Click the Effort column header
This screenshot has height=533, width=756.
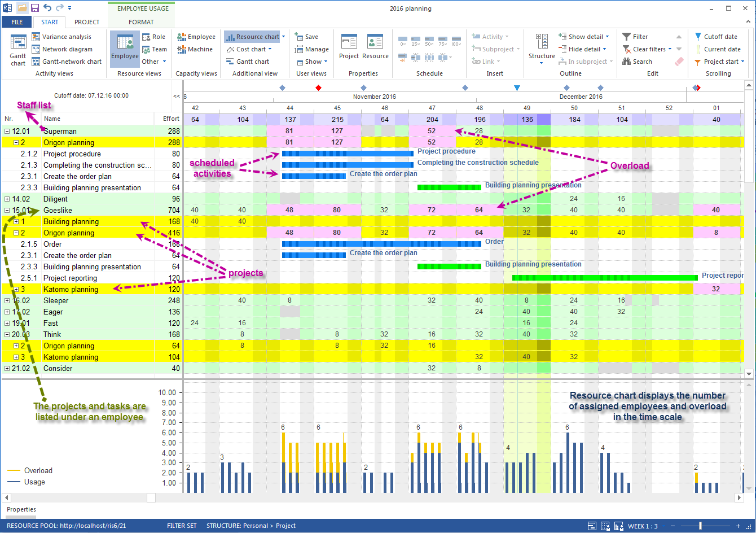point(168,119)
